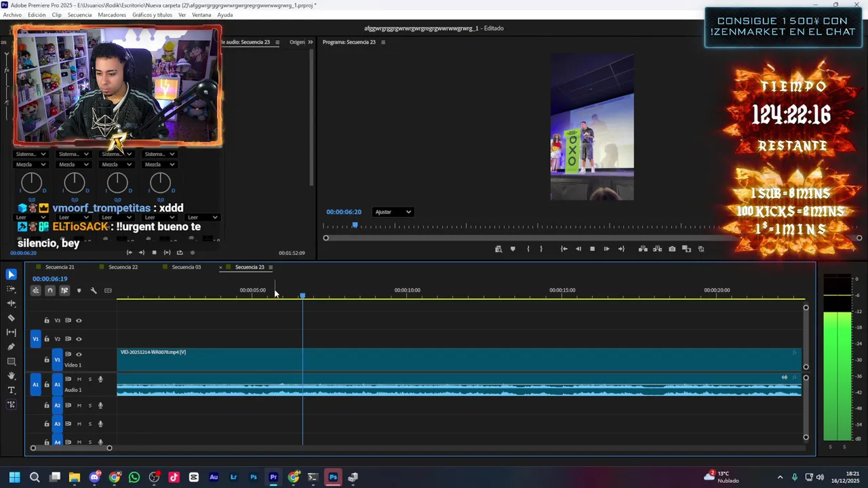Add marker in Program monitor
868x488 pixels.
513,249
